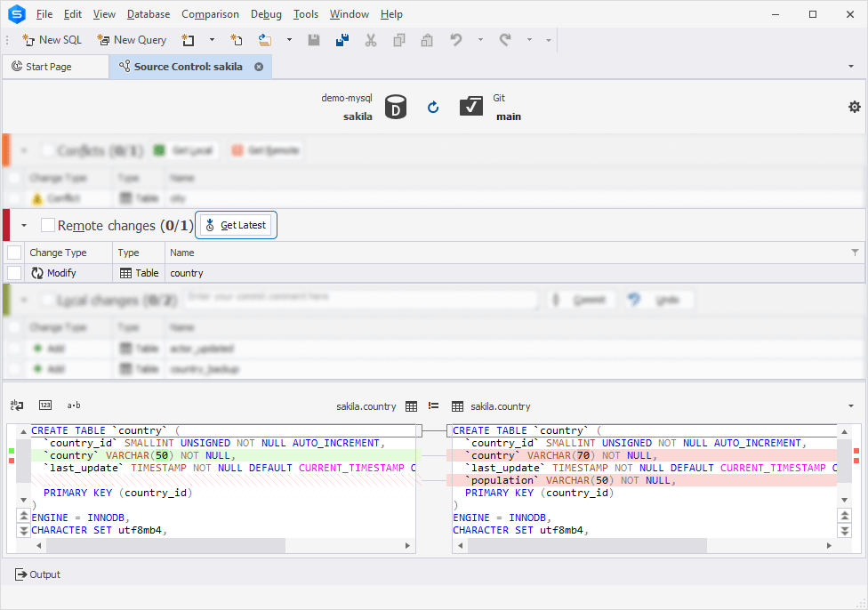Click the open file folder icon
The height and width of the screenshot is (610, 868).
click(265, 40)
